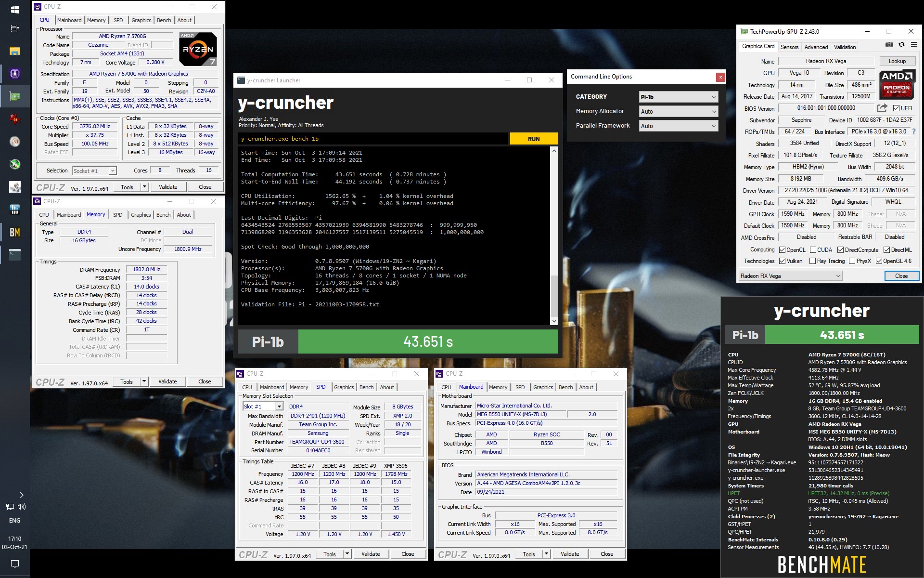Image resolution: width=924 pixels, height=578 pixels.
Task: Expand Tools arrow in CPU-Z SPD window
Action: (x=346, y=554)
